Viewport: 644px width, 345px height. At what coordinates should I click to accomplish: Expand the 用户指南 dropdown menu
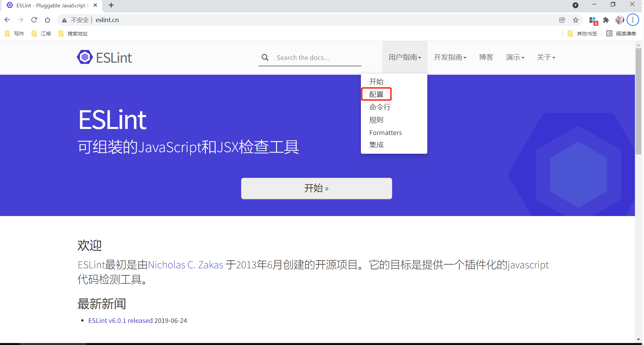(405, 57)
